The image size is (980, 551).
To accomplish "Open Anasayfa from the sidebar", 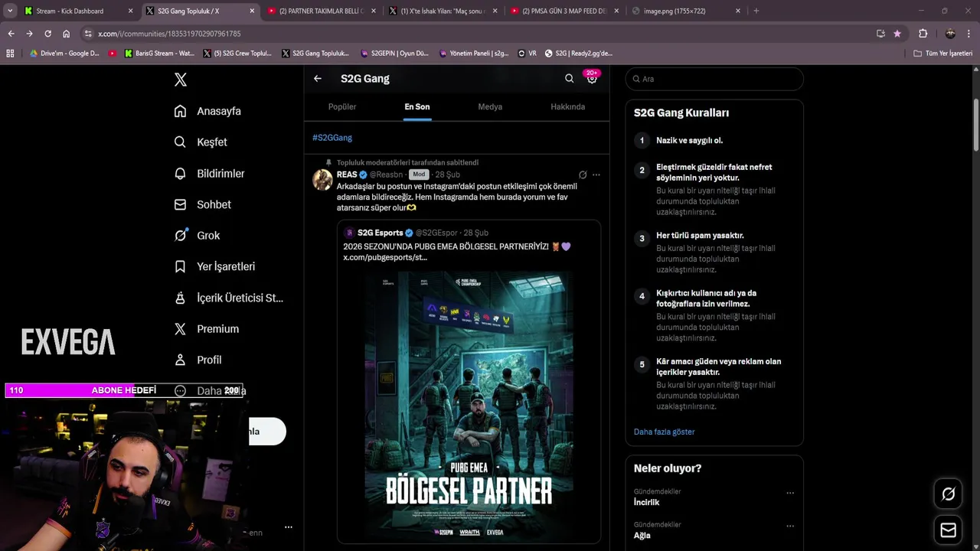I will coord(207,111).
